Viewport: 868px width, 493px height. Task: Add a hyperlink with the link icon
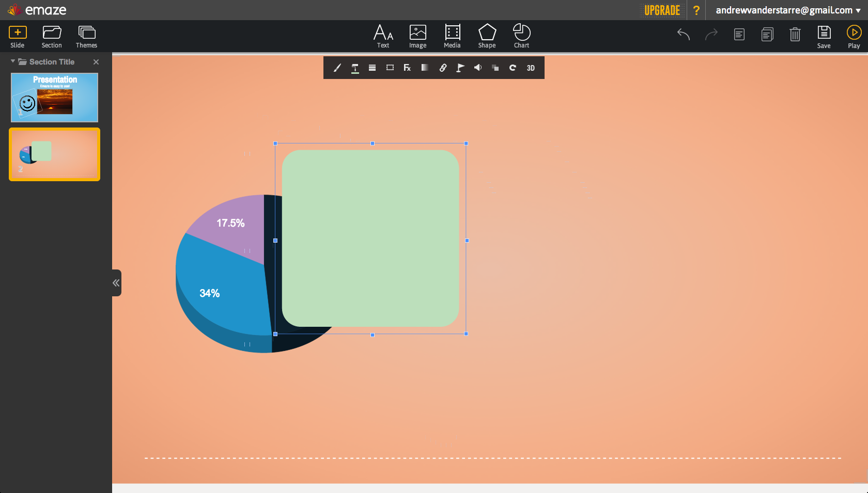coord(443,68)
